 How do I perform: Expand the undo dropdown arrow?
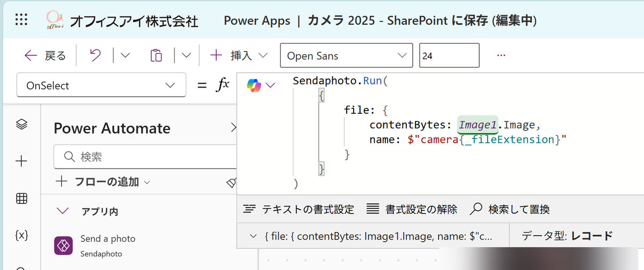[124, 55]
